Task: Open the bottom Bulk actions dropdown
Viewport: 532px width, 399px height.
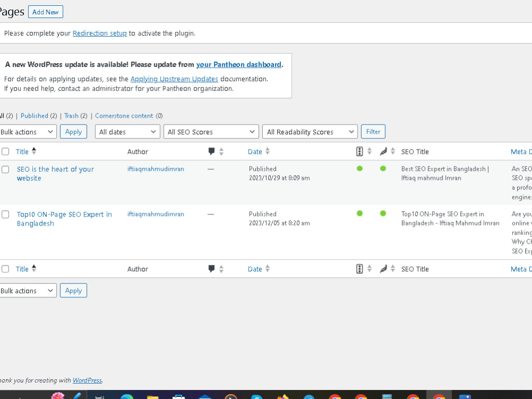Action: (x=28, y=290)
